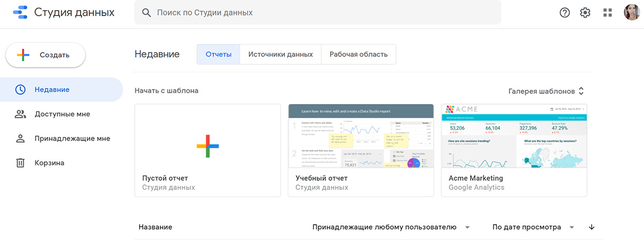Image resolution: width=644 pixels, height=244 pixels.
Task: Open the Acme Marketing template thumbnail
Action: coord(514,135)
